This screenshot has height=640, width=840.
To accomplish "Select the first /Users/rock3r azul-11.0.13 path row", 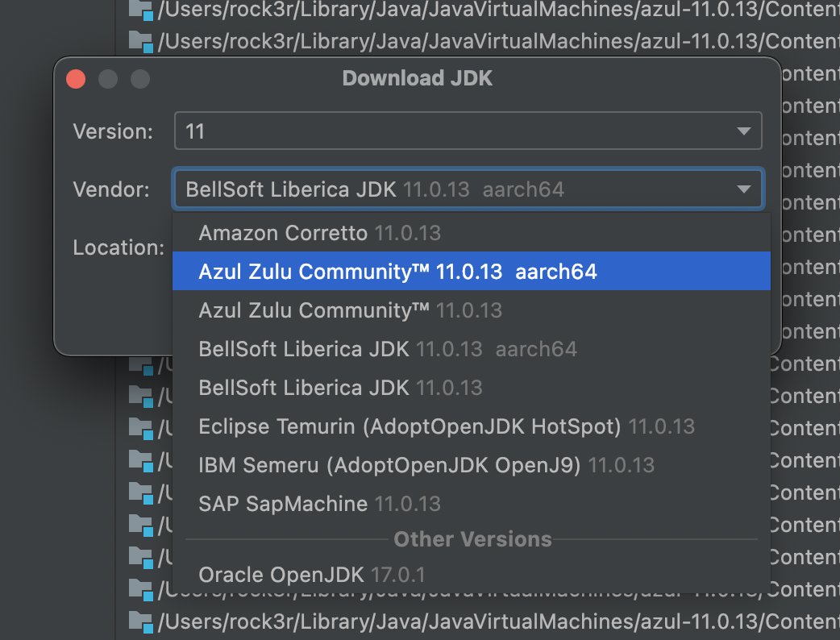I will tap(484, 10).
